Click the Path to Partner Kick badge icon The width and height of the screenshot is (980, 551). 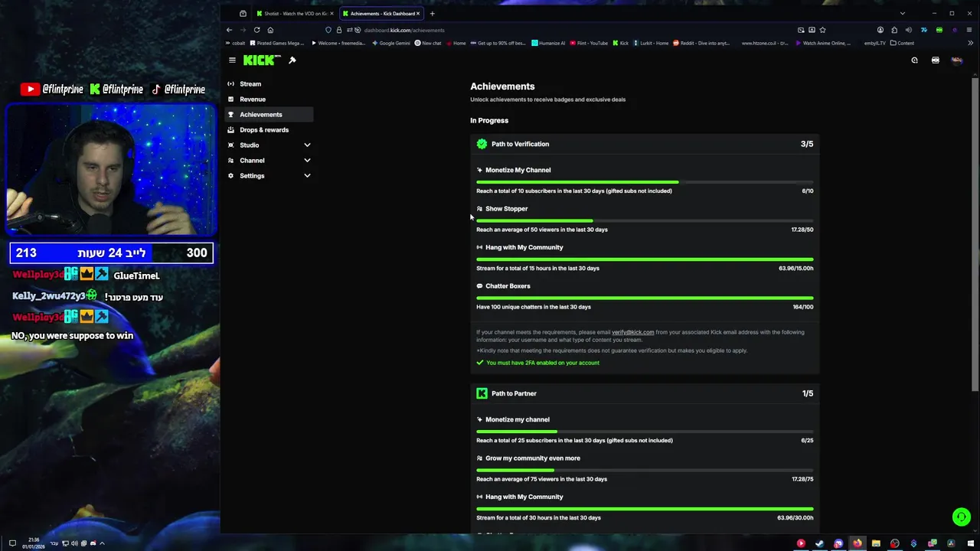click(482, 393)
